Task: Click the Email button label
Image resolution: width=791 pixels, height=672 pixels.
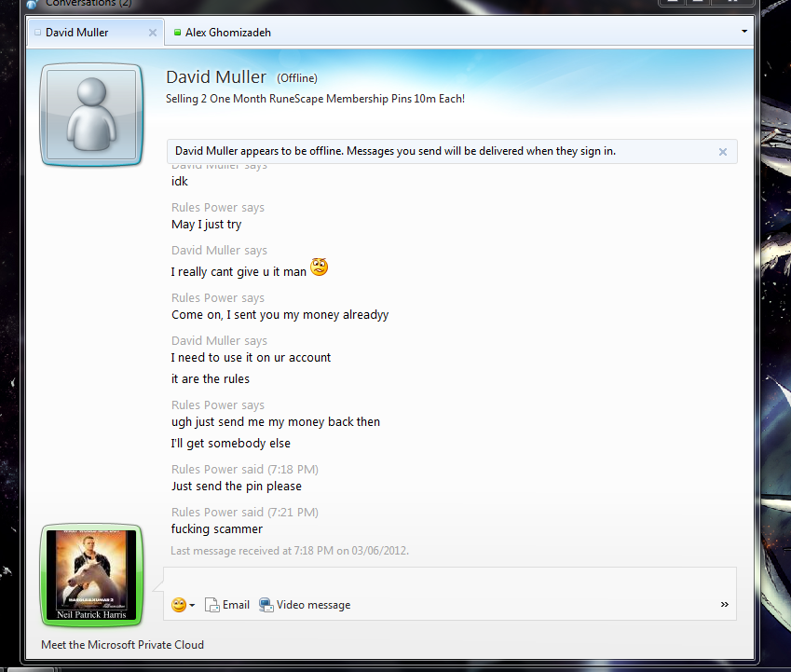Action: tap(236, 604)
